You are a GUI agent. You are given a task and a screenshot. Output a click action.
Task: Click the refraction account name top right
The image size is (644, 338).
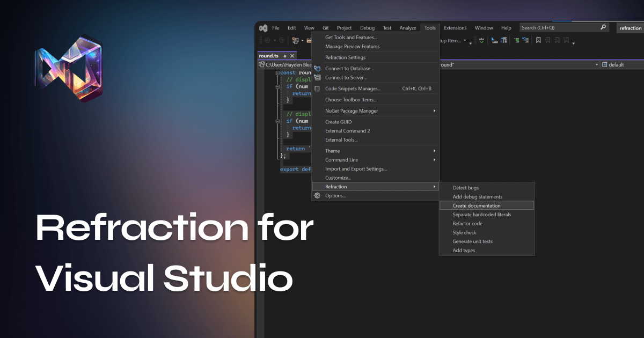click(x=630, y=27)
